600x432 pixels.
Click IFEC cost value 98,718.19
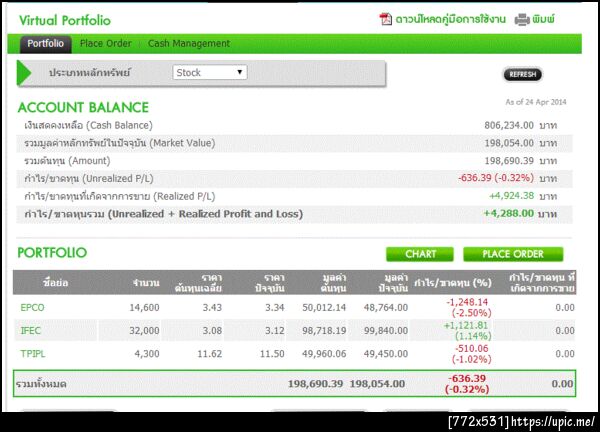[x=324, y=331]
